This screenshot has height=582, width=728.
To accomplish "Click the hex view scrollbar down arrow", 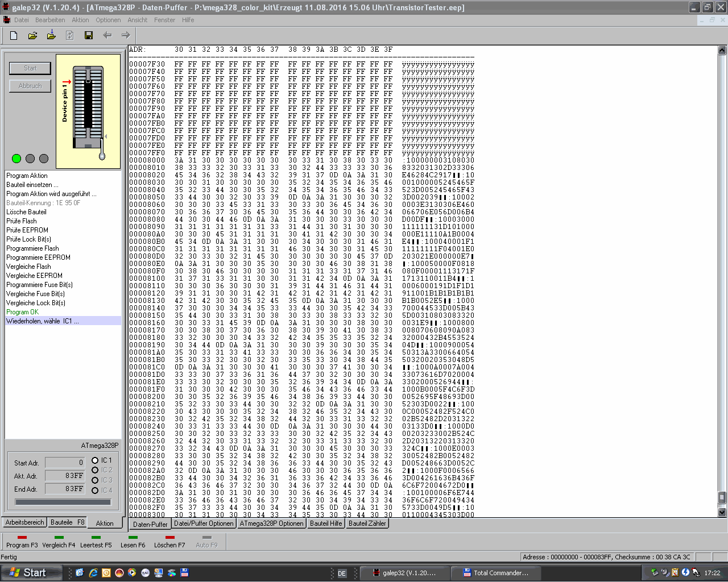I will point(722,512).
